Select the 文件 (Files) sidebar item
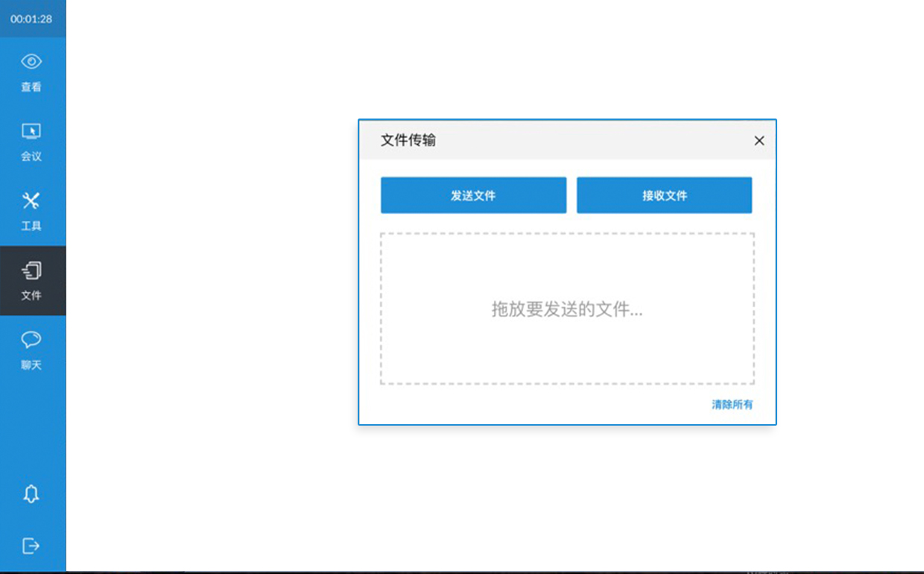Viewport: 924px width, 574px height. click(33, 281)
